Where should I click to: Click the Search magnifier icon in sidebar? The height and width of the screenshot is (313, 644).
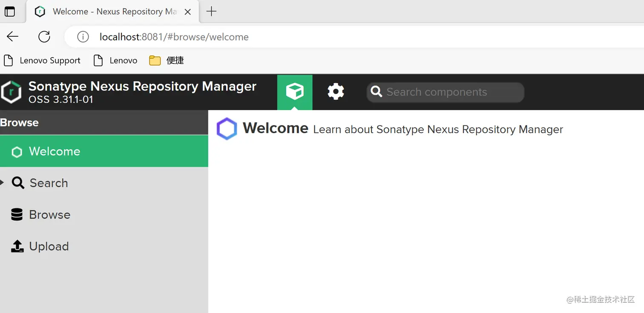[18, 183]
